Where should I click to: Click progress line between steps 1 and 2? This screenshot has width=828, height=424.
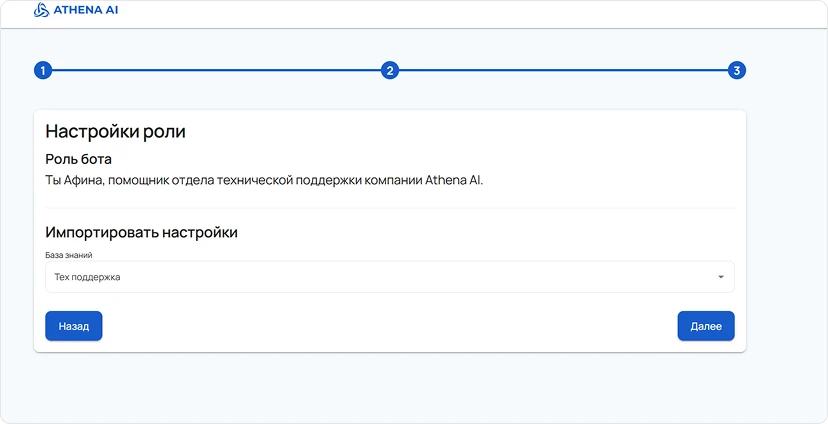coord(215,71)
